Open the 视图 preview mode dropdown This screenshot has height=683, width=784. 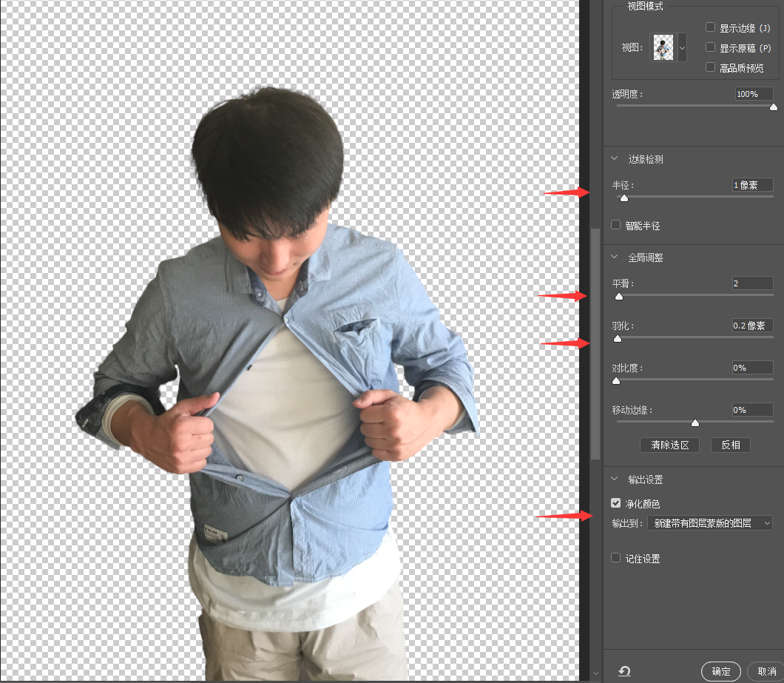tap(682, 48)
